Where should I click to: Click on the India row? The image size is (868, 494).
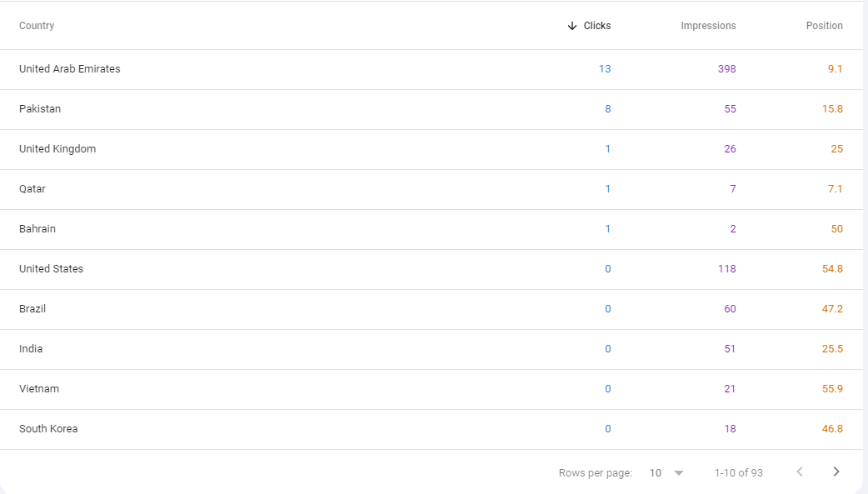[x=31, y=349]
